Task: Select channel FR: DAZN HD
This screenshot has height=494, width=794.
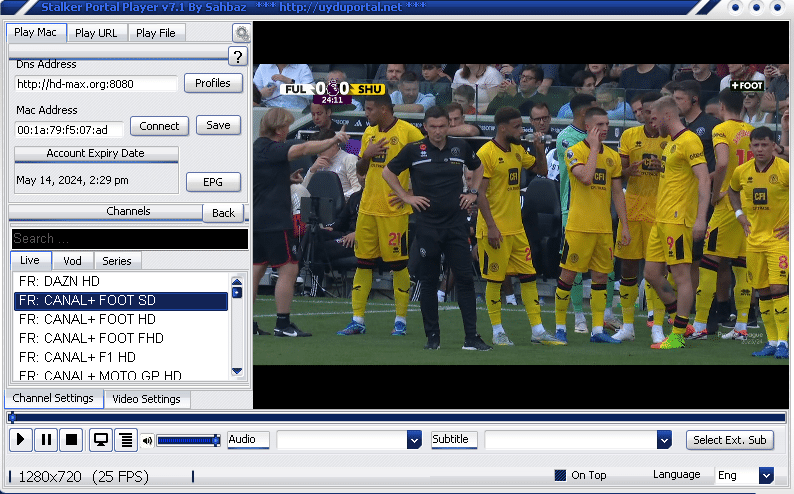Action: click(121, 281)
